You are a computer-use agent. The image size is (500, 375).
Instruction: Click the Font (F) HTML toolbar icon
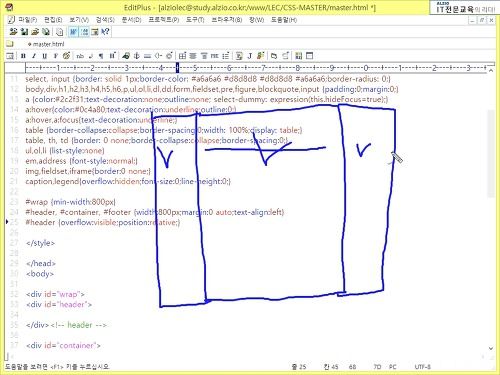(x=55, y=56)
